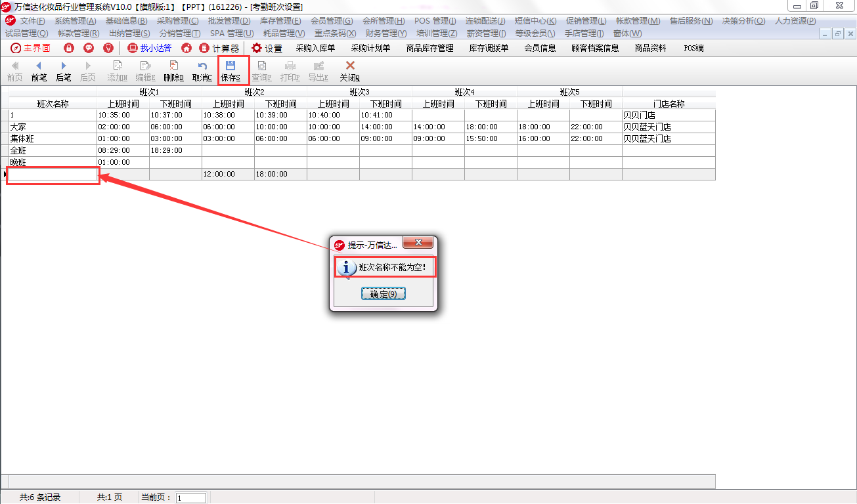Click the red lightbulb tip icon
Image resolution: width=857 pixels, height=504 pixels.
pos(108,48)
